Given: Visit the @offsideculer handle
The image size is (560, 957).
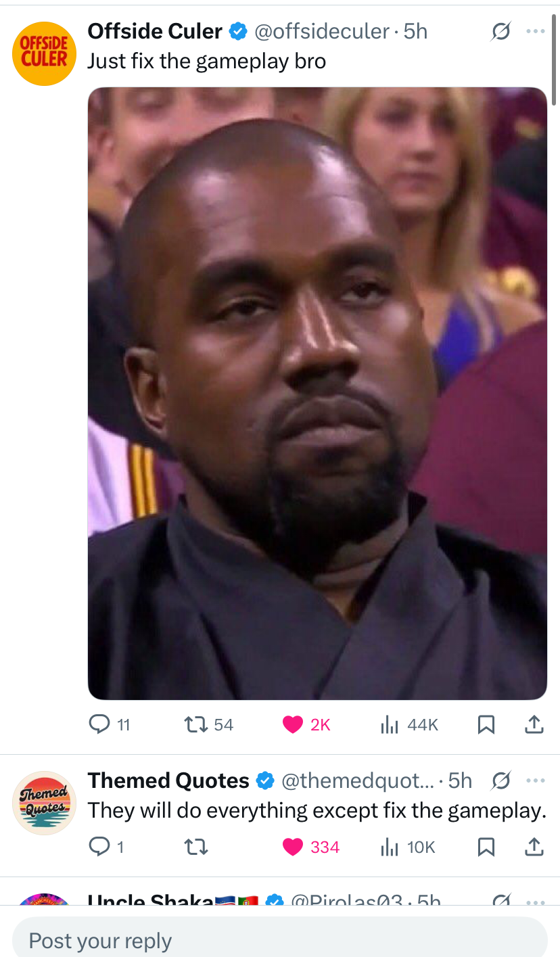Looking at the screenshot, I should pyautogui.click(x=321, y=31).
